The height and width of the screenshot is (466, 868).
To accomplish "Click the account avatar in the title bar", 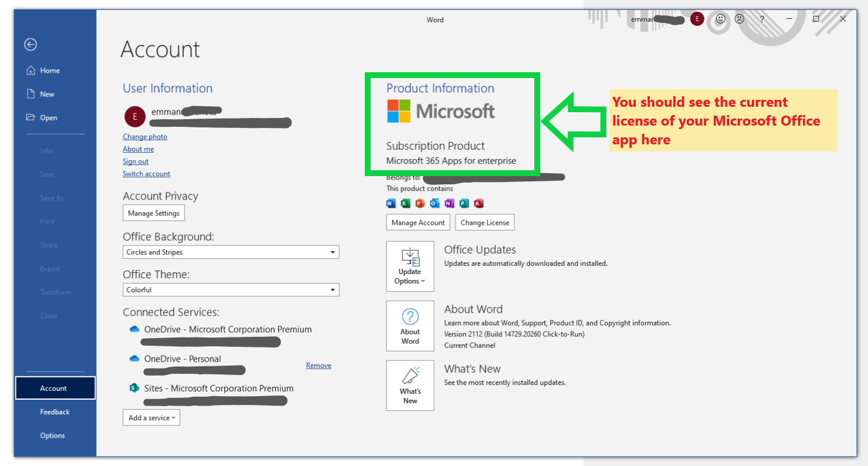I will (x=697, y=19).
